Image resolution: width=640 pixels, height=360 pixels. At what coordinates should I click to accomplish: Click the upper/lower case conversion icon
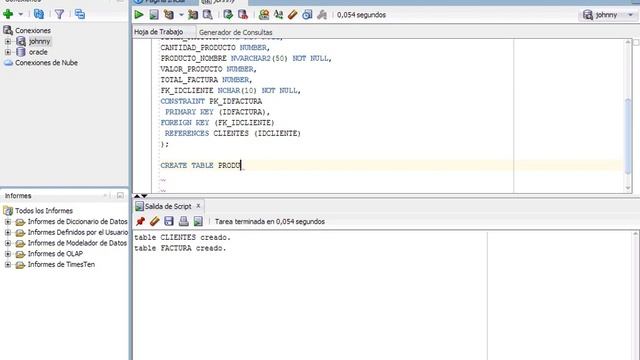point(278,15)
